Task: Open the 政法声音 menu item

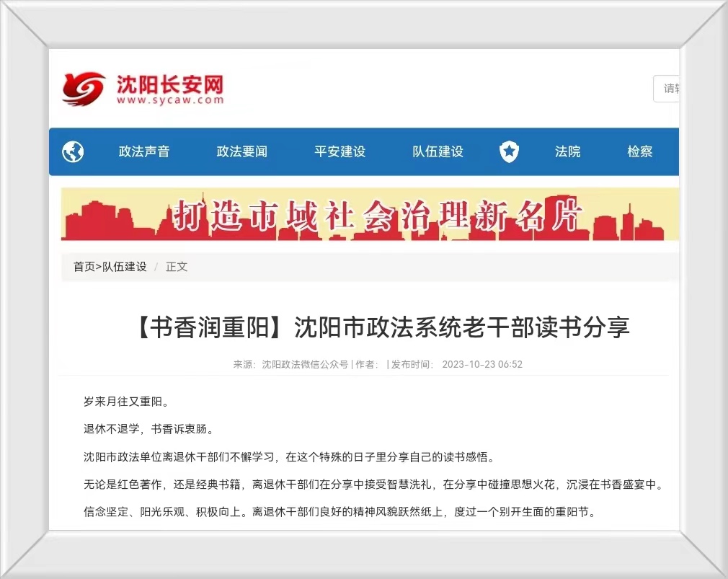Action: pos(144,151)
